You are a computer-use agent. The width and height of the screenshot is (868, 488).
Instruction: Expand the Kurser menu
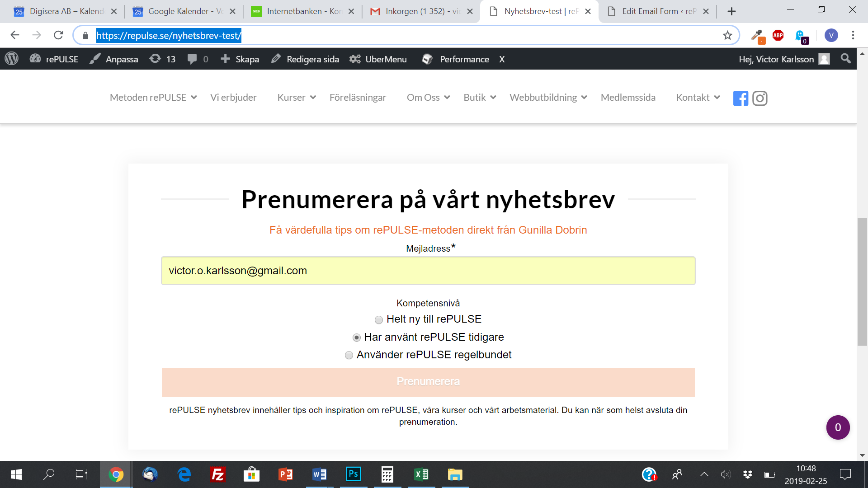tap(297, 98)
